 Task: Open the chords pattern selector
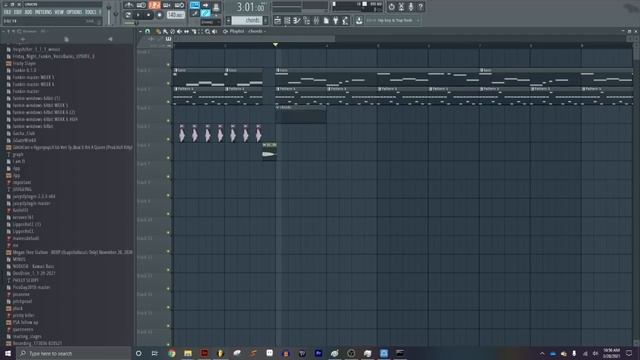coord(247,20)
